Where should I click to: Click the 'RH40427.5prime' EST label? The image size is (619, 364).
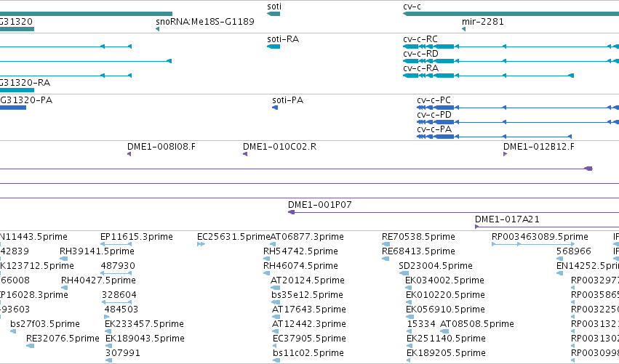[x=98, y=280]
